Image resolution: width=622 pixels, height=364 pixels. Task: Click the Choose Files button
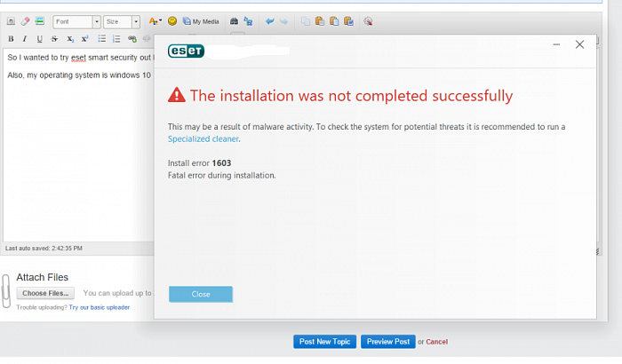click(x=45, y=294)
